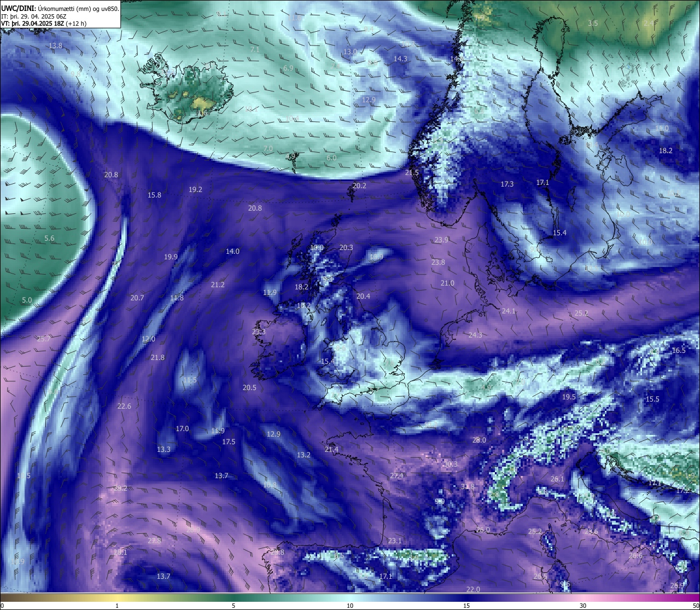700x610 pixels.
Task: Click the 17.5 value on the map
Action: (229, 442)
